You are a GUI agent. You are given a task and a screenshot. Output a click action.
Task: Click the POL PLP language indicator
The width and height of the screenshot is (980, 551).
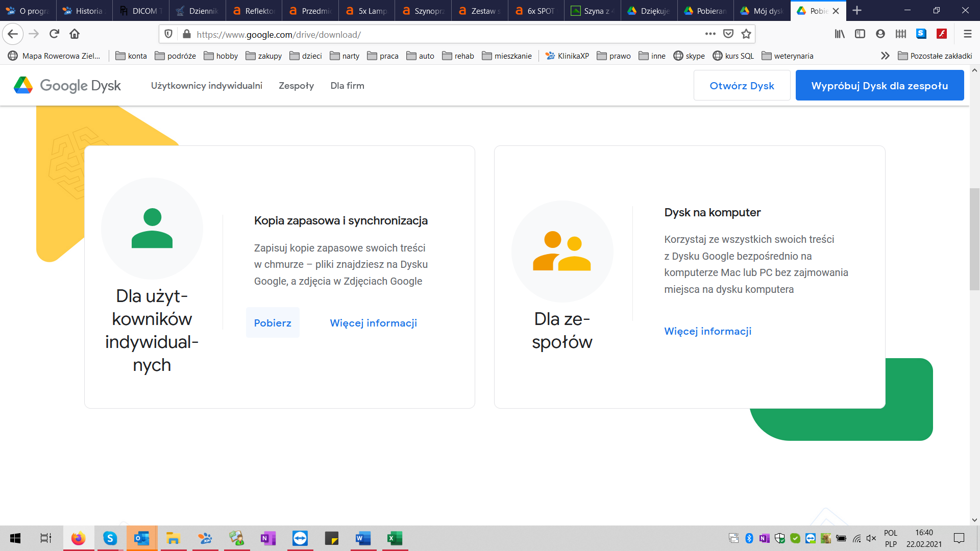click(891, 538)
